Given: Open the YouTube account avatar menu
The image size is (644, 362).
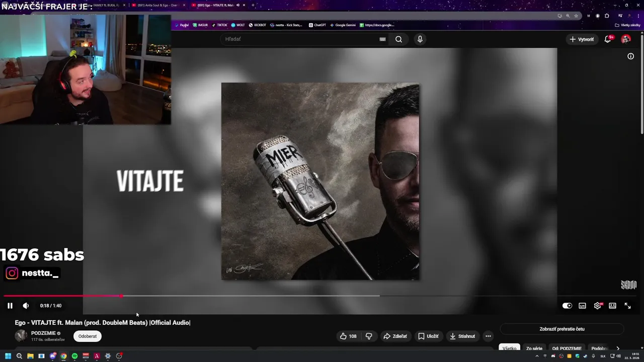Looking at the screenshot, I should click(626, 39).
